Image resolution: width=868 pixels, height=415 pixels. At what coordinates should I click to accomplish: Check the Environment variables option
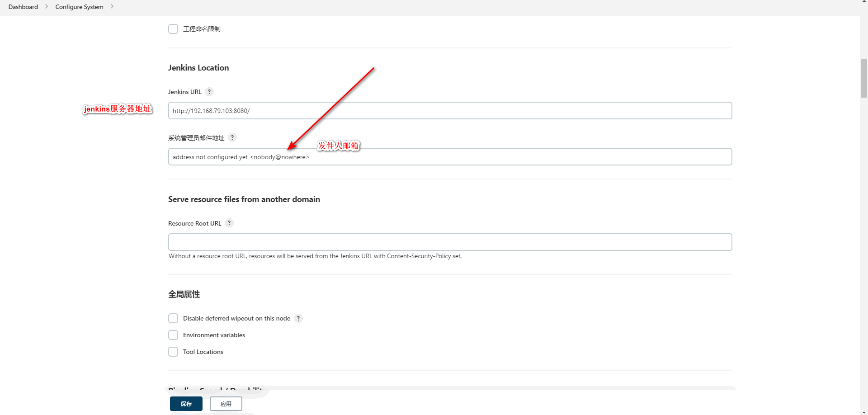[x=173, y=335]
